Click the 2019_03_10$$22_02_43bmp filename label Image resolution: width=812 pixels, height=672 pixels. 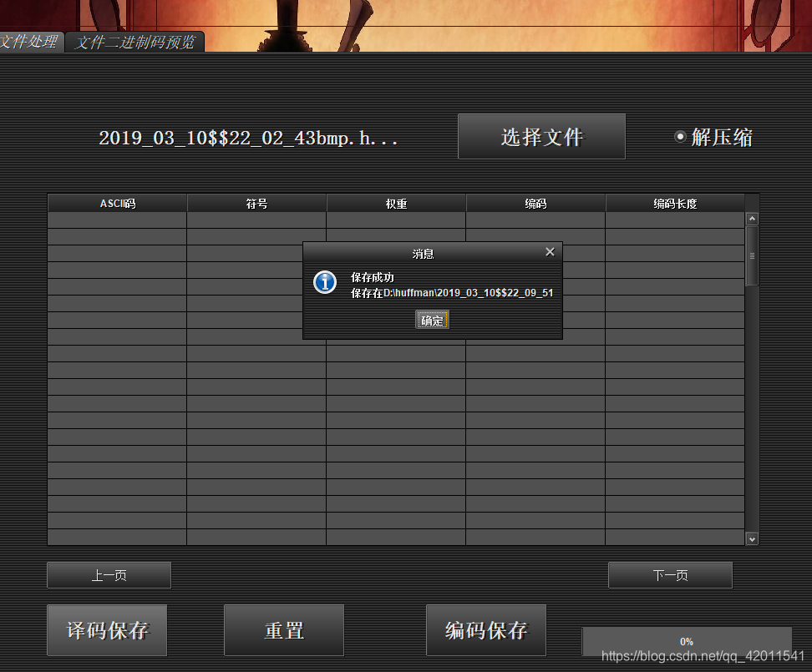(248, 138)
